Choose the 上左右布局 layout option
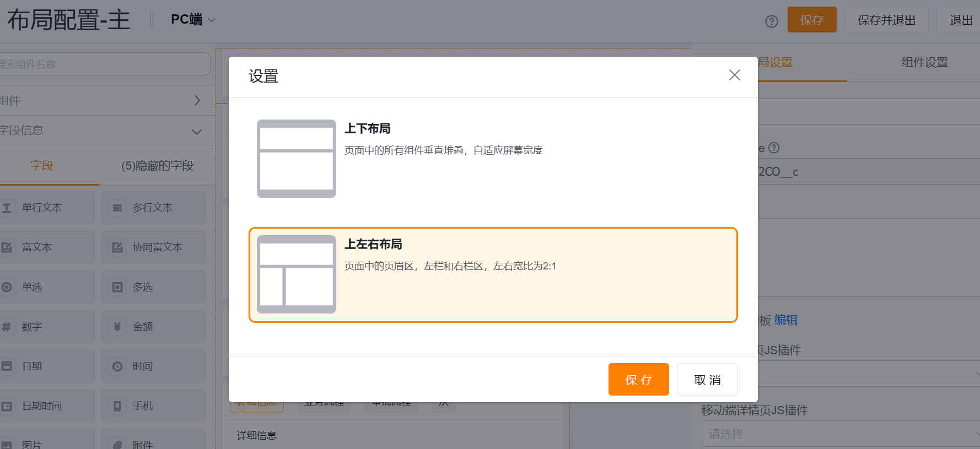The image size is (980, 449). coord(493,274)
